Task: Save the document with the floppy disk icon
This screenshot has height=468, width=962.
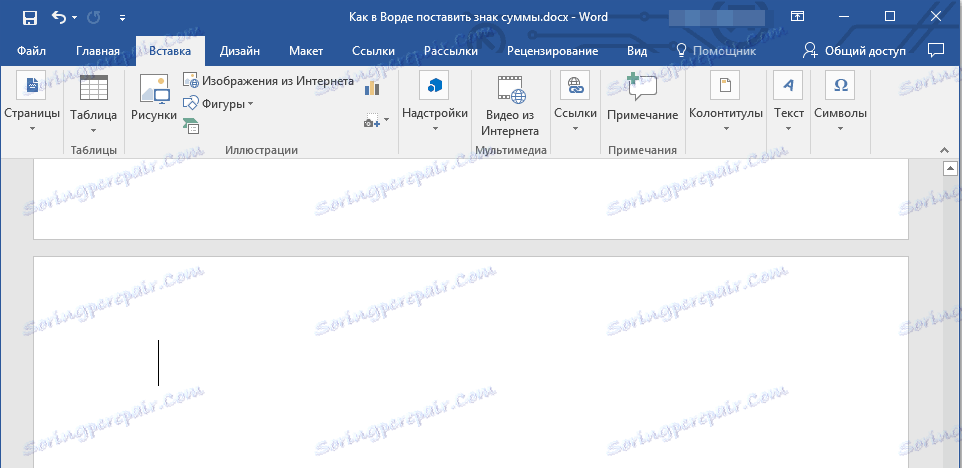Action: pos(29,17)
